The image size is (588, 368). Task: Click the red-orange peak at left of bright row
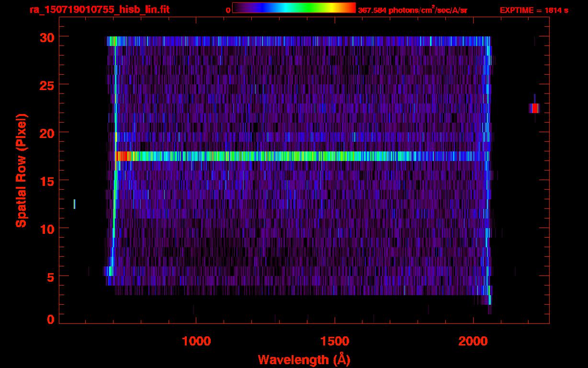[x=122, y=156]
